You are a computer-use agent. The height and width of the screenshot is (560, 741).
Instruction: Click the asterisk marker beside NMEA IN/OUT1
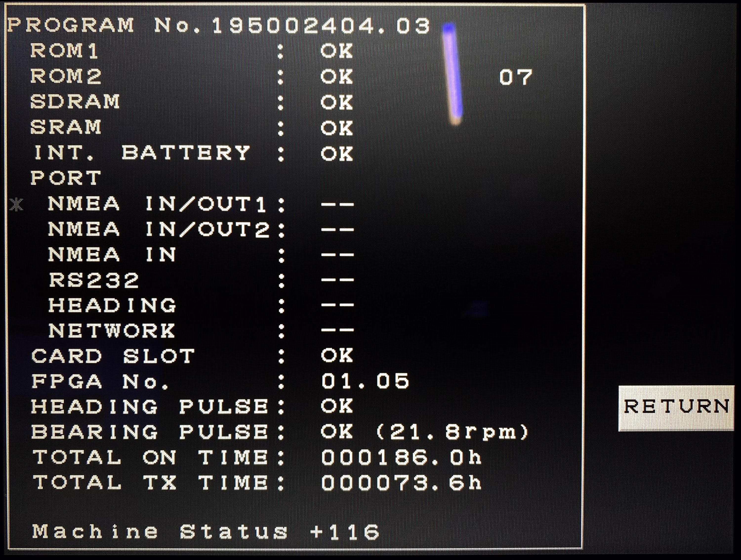point(16,205)
